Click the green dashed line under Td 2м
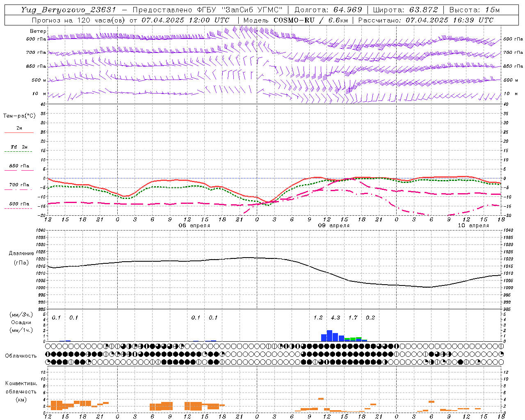This screenshot has width=525, height=420. point(18,151)
